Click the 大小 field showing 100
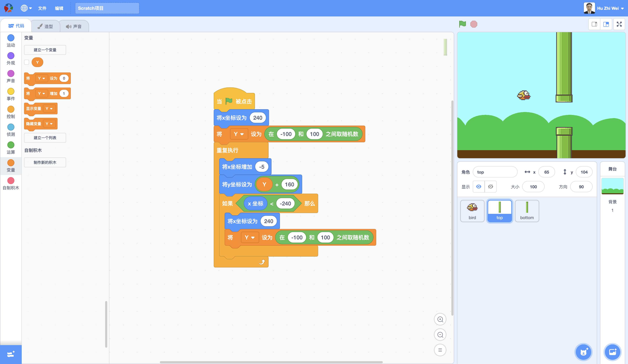The width and height of the screenshot is (628, 364). pos(533,187)
